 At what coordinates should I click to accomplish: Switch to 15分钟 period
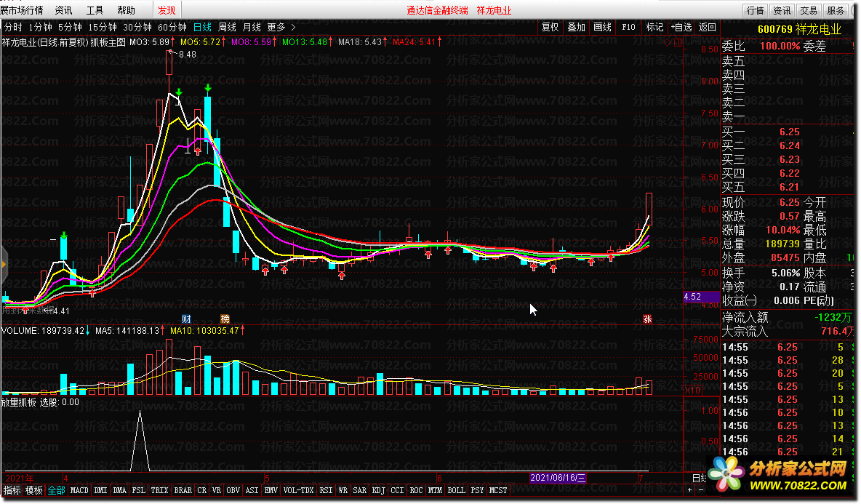click(102, 27)
